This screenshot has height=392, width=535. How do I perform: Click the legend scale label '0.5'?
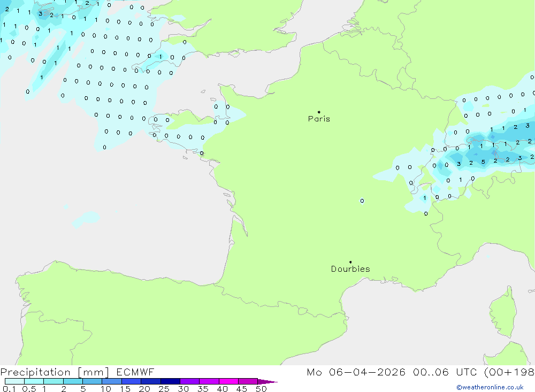[x=29, y=389]
